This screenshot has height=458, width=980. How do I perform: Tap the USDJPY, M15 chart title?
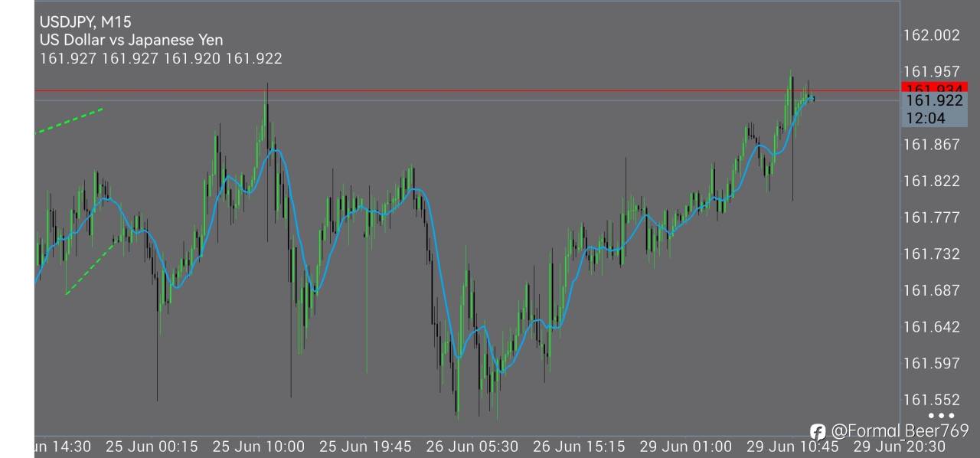click(85, 22)
